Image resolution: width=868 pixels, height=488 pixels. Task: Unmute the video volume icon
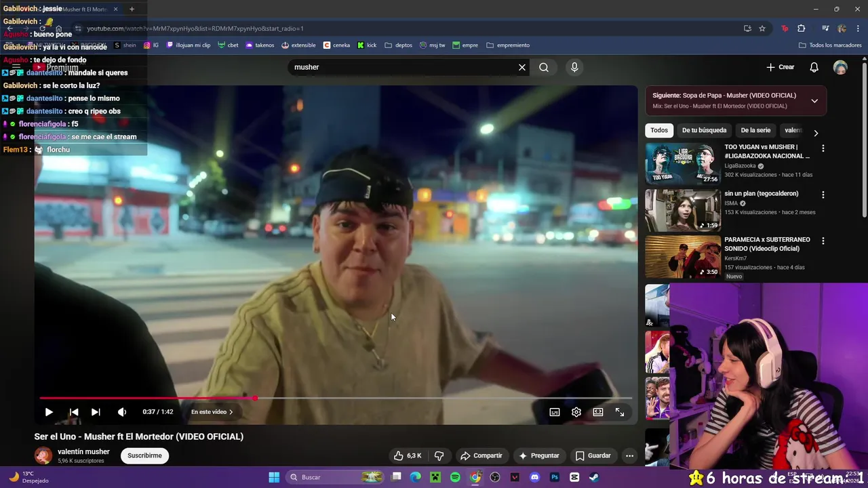pos(122,412)
